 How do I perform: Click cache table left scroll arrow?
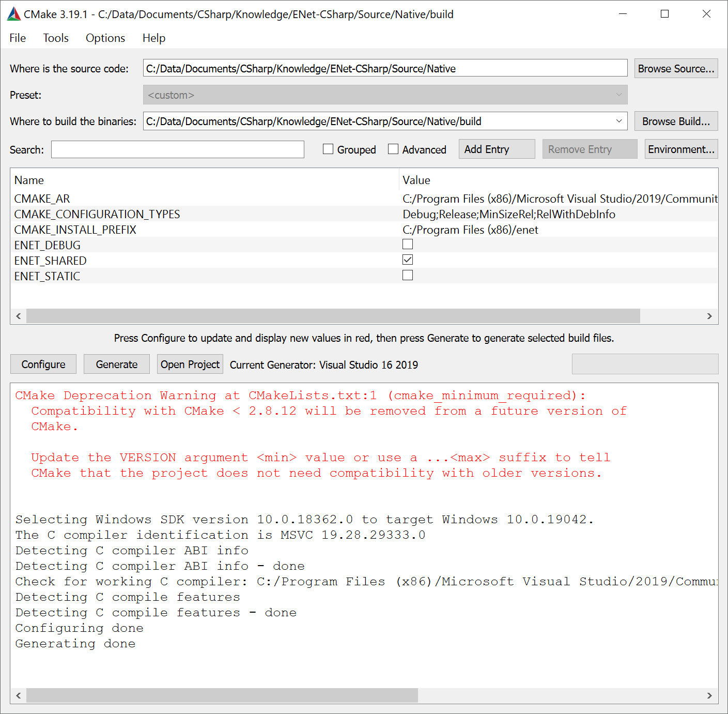click(19, 316)
